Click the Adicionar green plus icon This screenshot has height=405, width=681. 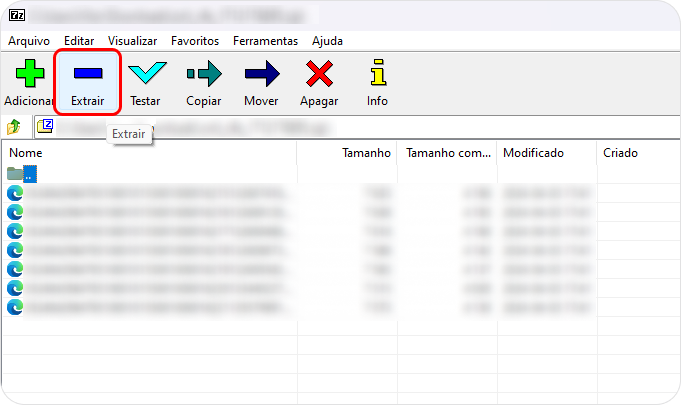(30, 73)
